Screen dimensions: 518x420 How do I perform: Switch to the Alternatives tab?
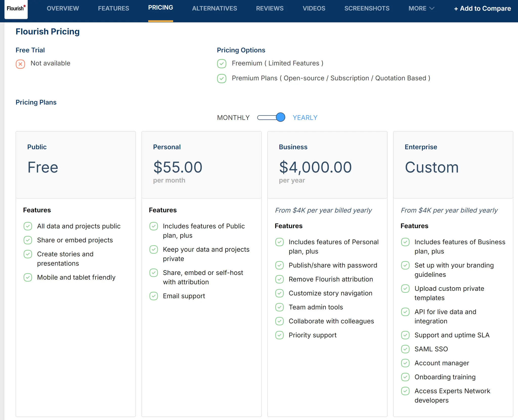point(214,9)
